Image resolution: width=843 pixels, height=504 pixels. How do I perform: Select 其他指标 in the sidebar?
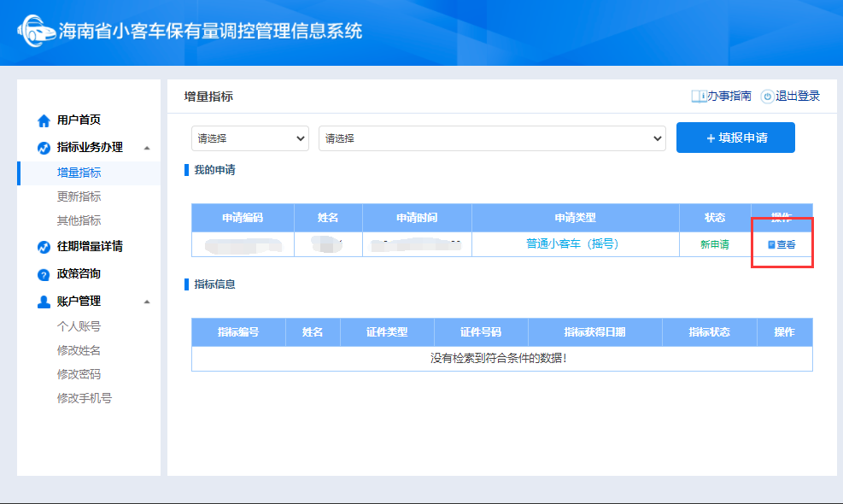[x=79, y=220]
